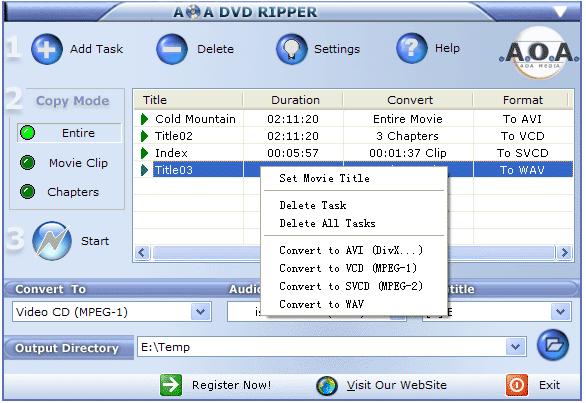Click the lightning Start icon
The height and width of the screenshot is (403, 586).
[52, 241]
